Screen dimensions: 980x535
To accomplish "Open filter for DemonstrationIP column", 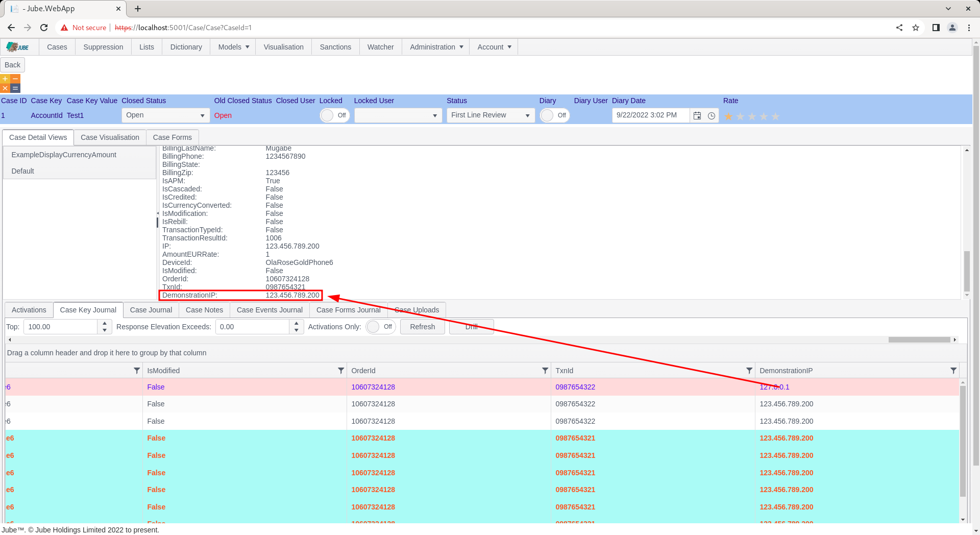I will [x=953, y=371].
